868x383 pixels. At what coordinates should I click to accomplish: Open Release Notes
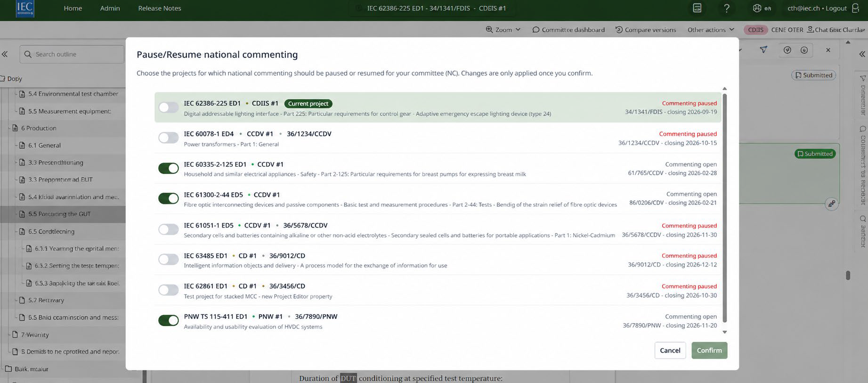tap(160, 8)
